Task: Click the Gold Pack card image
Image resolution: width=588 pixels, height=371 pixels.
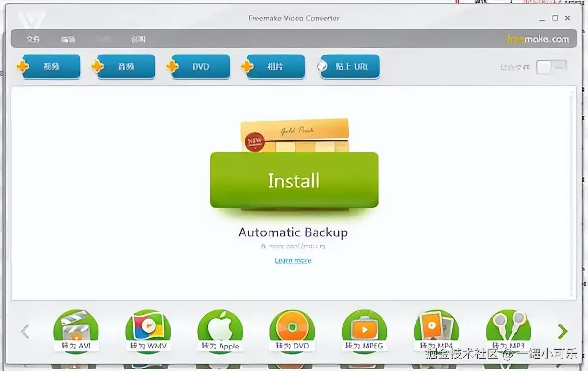Action: (294, 136)
